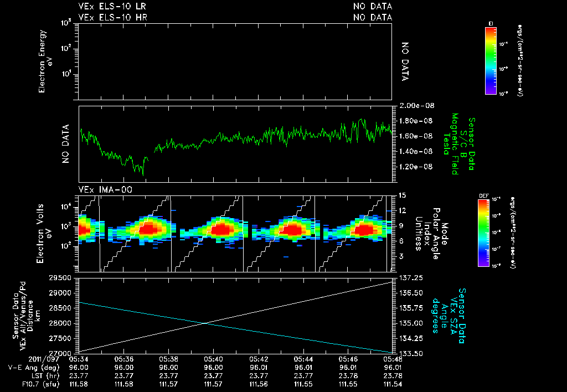Click the 05:38 time label
The image size is (567, 392).
(168, 359)
